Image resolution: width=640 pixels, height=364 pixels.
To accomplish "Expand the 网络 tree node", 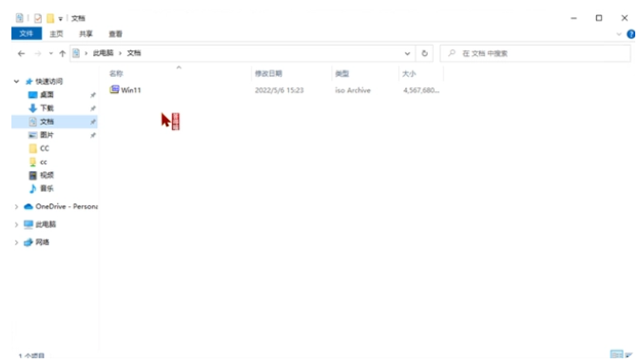I will pos(16,242).
